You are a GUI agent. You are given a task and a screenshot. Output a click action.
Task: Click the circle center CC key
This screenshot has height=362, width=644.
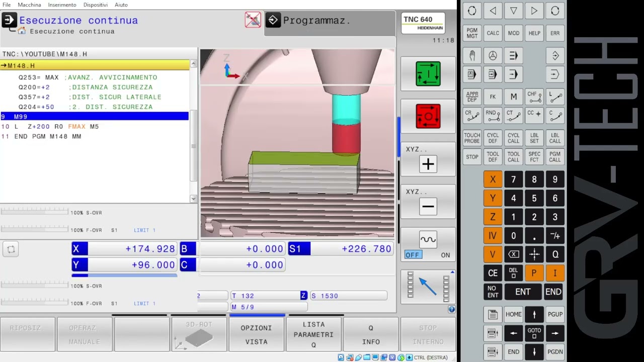tap(534, 116)
